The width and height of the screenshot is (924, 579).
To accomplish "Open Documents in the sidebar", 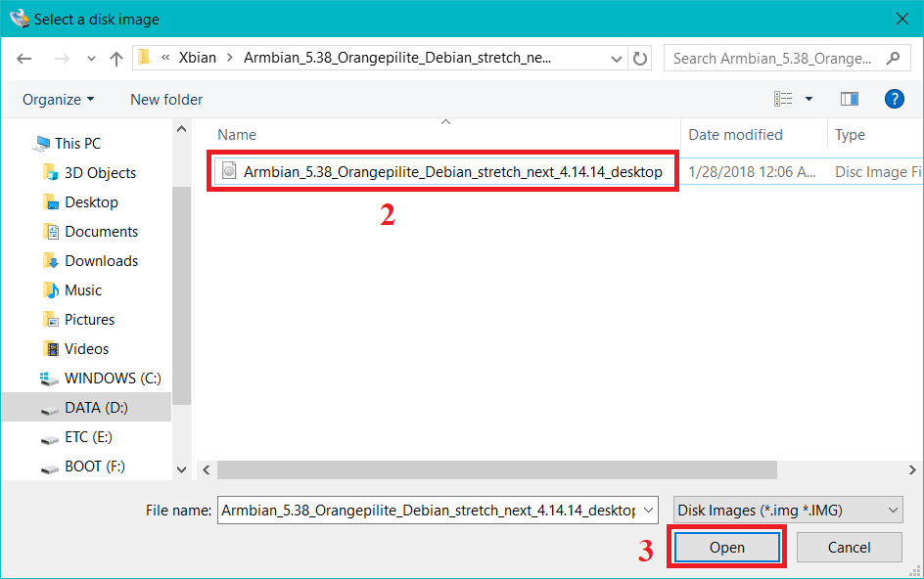I will click(x=102, y=232).
